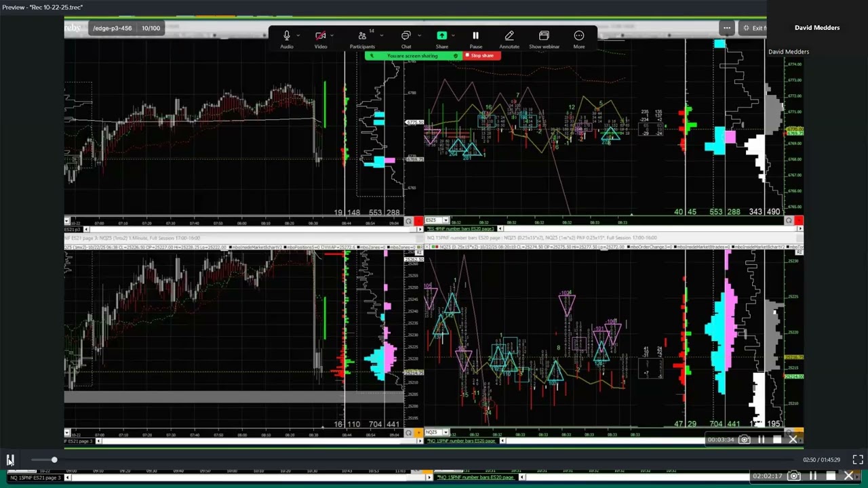Screen dimensions: 868x488
Task: Click the NQ 15PNF number bars ES20 page link
Action: [461, 441]
